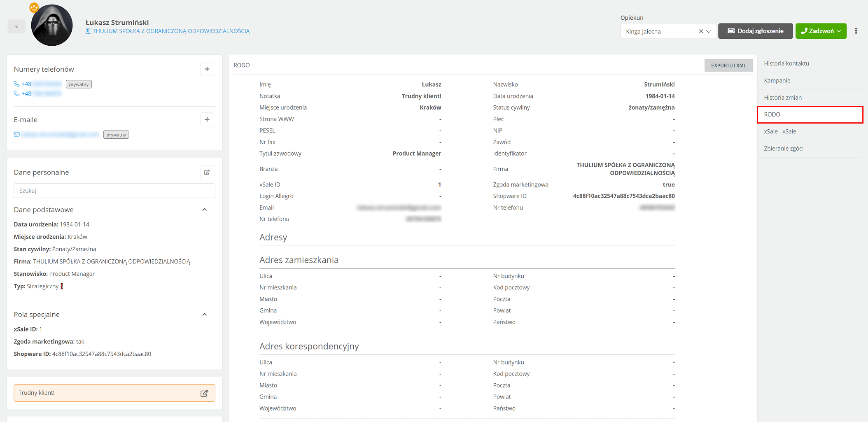Click Stanowisko: Product Manager line

click(54, 274)
